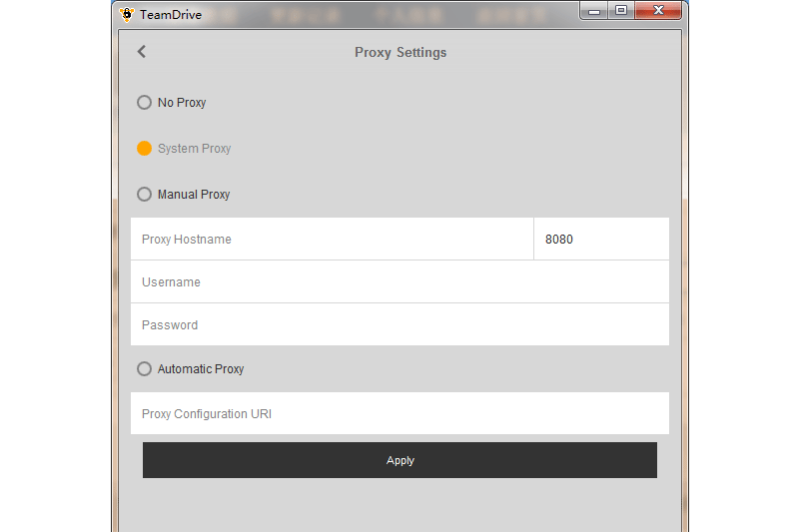Viewport: 799px width, 532px height.
Task: Close the TeamDrive window
Action: 658,10
